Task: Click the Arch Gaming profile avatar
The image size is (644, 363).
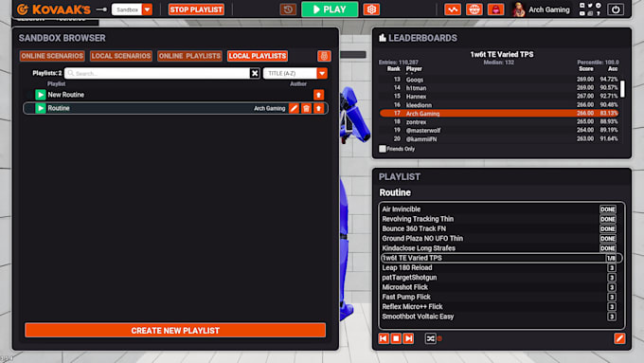Action: pyautogui.click(x=519, y=9)
